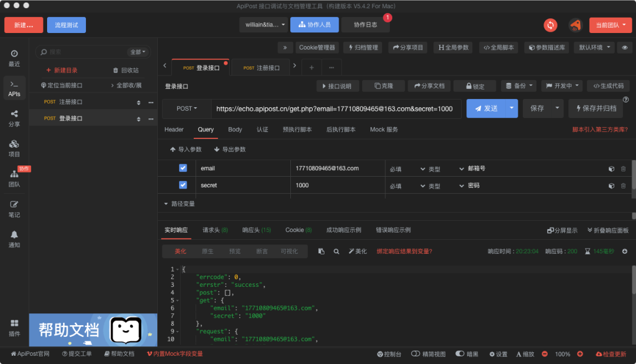This screenshot has width=636, height=364.
Task: Open the Project (项目) sidebar section
Action: click(x=14, y=148)
